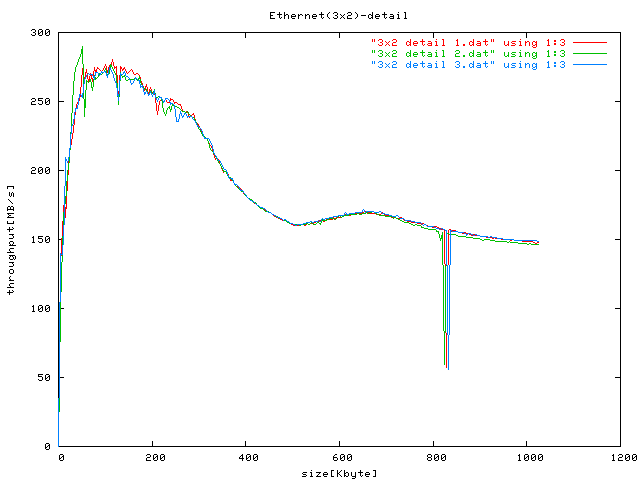Screen dimensions: 640x480
Task: Click the throughput[MB/s] y-axis label
Action: click(12, 240)
